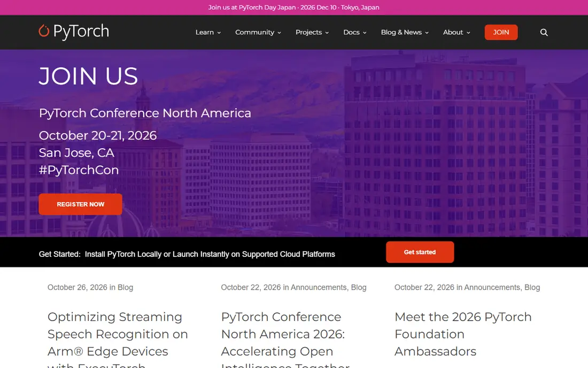Viewport: 588px width, 368px height.
Task: Click the Get started button
Action: coord(420,252)
